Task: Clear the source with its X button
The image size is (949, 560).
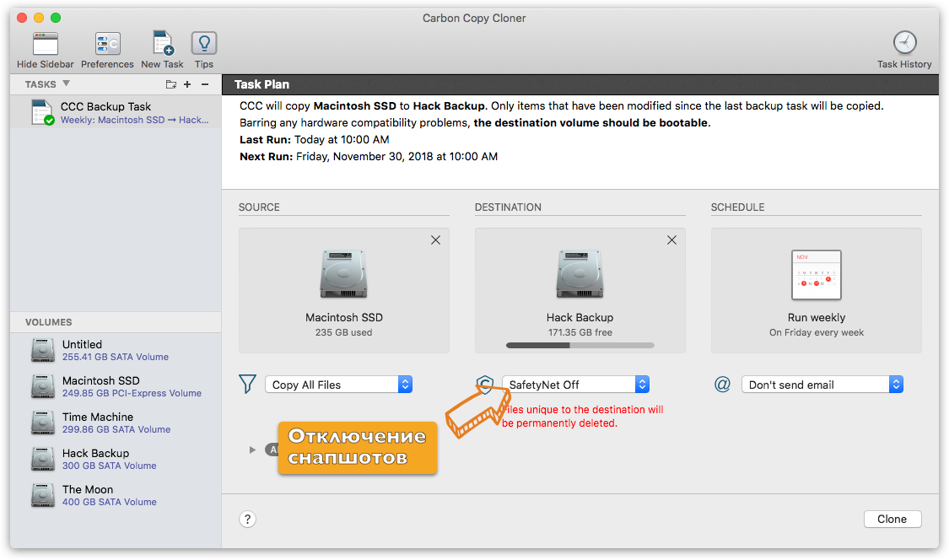Action: 435,240
